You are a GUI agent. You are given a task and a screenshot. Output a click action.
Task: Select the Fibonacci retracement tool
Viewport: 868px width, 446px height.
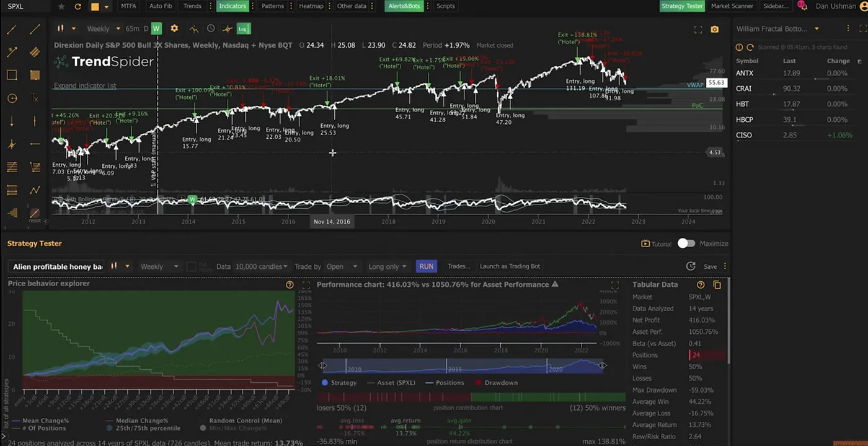[12, 167]
